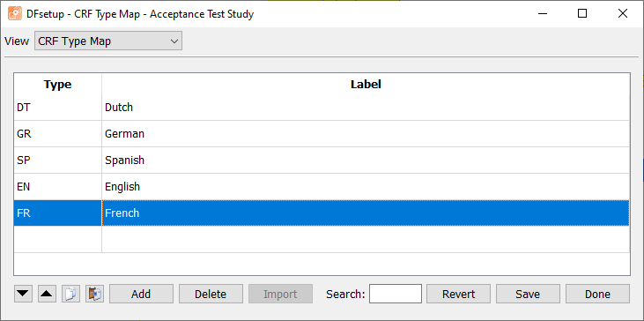The width and height of the screenshot is (644, 321).
Task: Click the DFsetup app icon in title bar
Action: [15, 14]
